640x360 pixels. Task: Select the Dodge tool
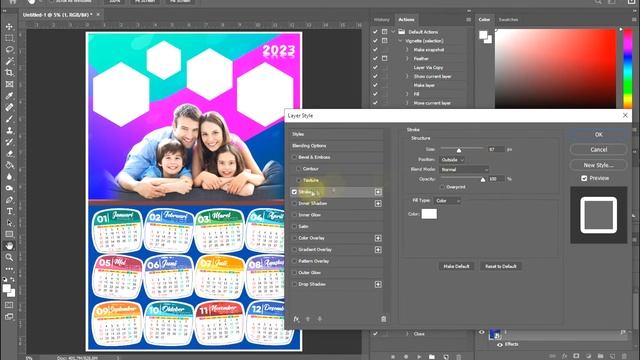coord(9,188)
